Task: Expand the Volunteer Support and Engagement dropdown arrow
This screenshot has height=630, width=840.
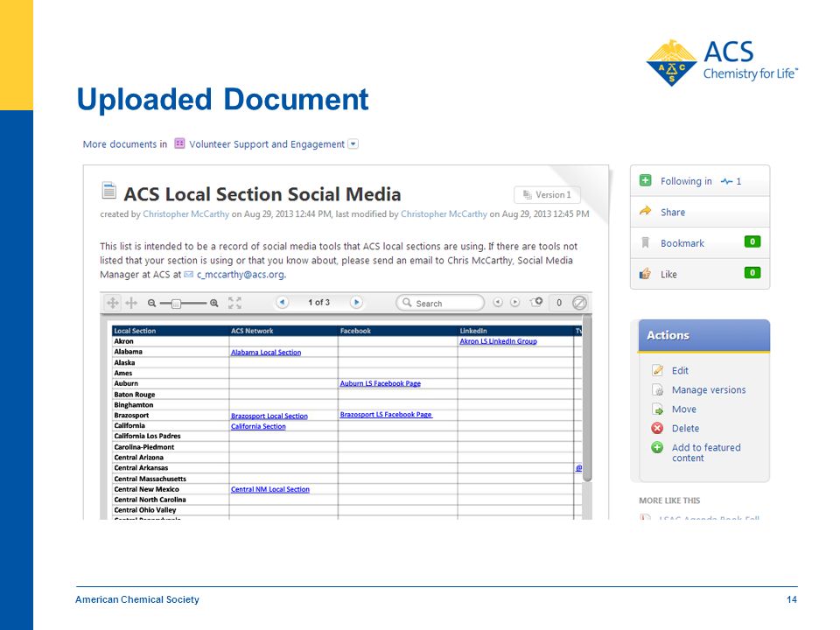Action: tap(353, 143)
